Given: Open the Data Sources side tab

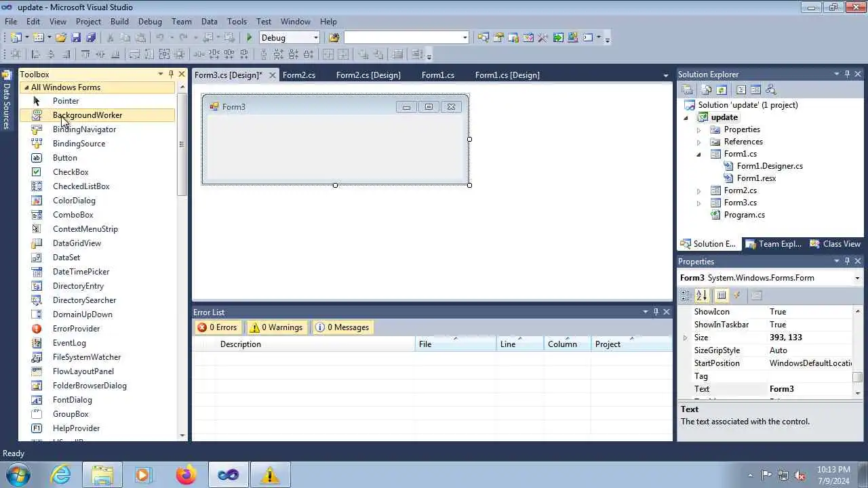Looking at the screenshot, I should coord(7,100).
